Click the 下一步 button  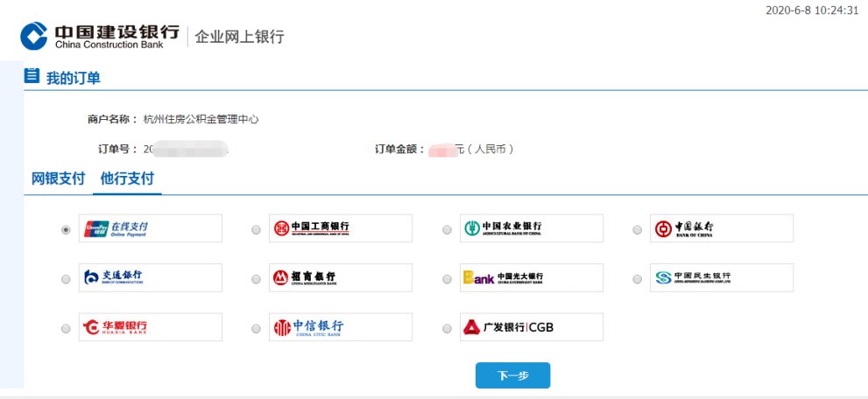click(512, 375)
